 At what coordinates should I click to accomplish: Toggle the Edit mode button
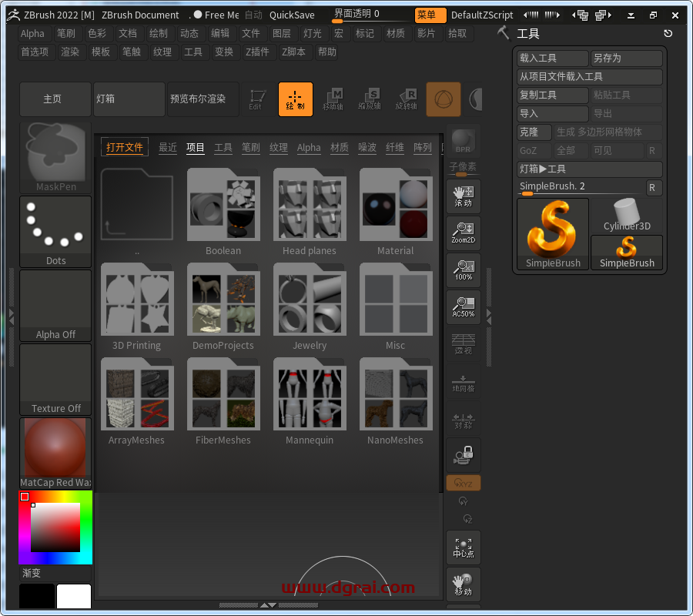click(259, 99)
